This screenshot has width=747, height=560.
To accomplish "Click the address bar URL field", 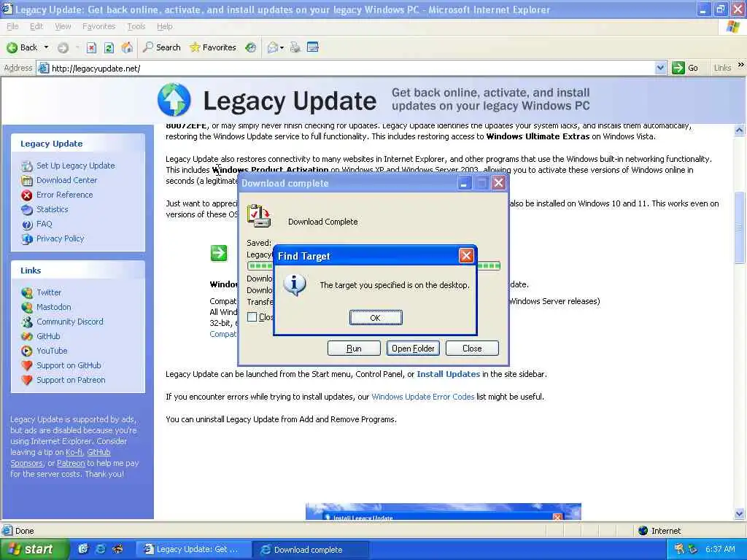I will (x=352, y=68).
